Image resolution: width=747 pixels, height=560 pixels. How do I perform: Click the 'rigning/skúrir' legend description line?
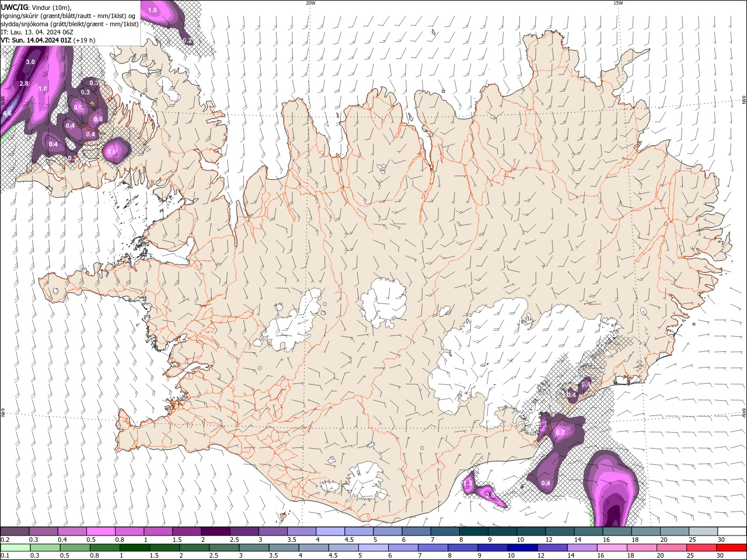coord(68,16)
